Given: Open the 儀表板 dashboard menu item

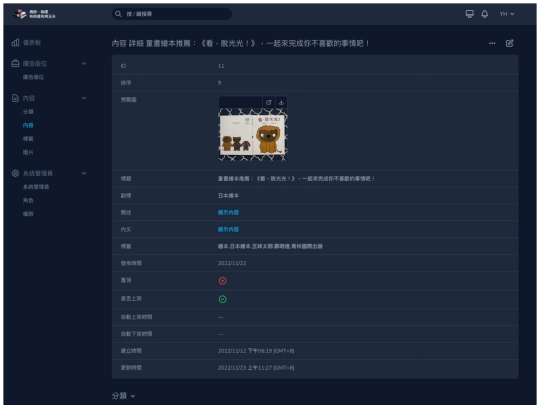Looking at the screenshot, I should (x=32, y=43).
